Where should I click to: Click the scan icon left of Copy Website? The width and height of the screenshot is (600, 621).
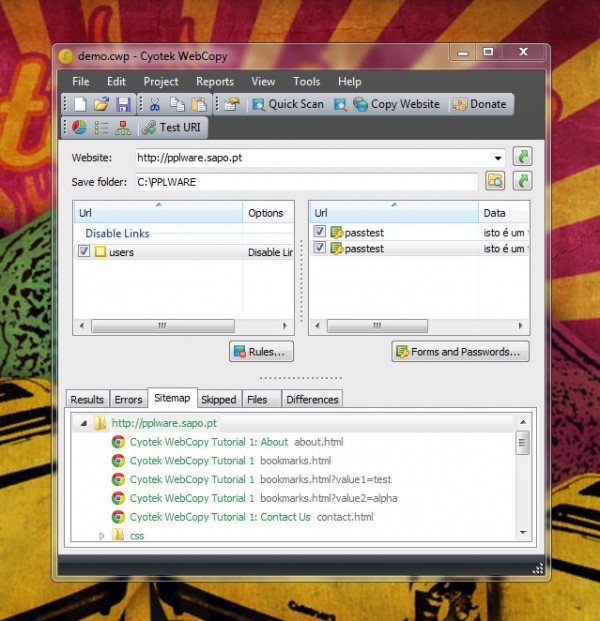pos(340,105)
